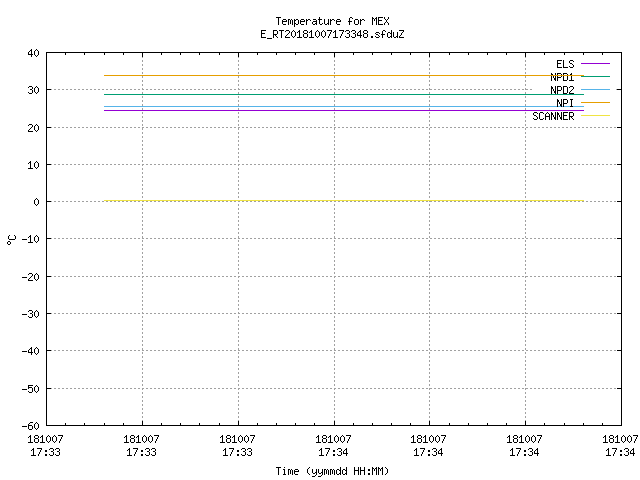Click the yellow SCANNER legend line sample

[595, 116]
